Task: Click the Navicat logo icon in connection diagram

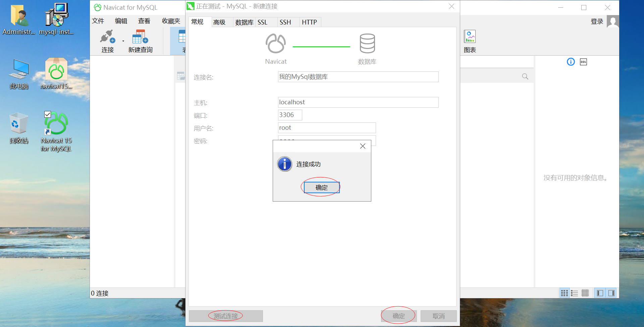Action: 276,44
